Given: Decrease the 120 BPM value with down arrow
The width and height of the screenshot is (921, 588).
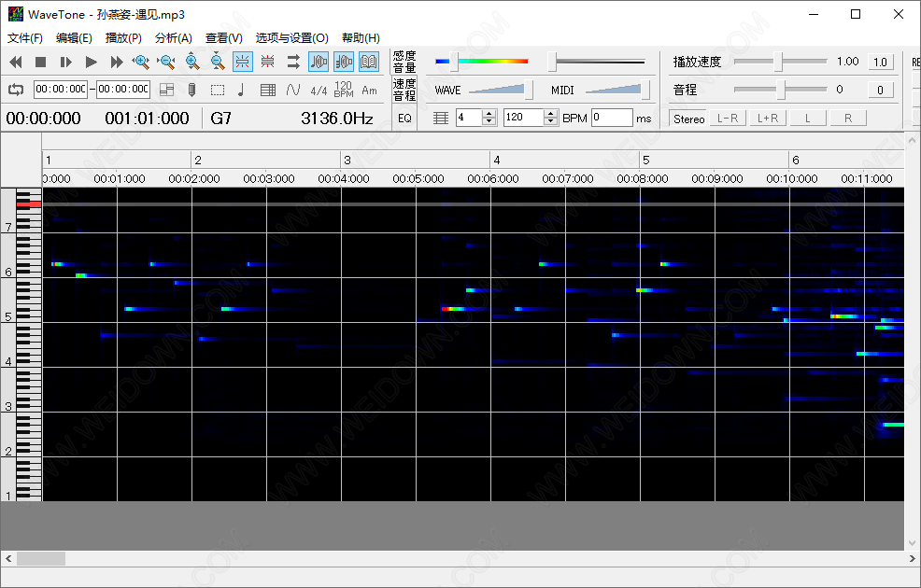Looking at the screenshot, I should point(550,121).
